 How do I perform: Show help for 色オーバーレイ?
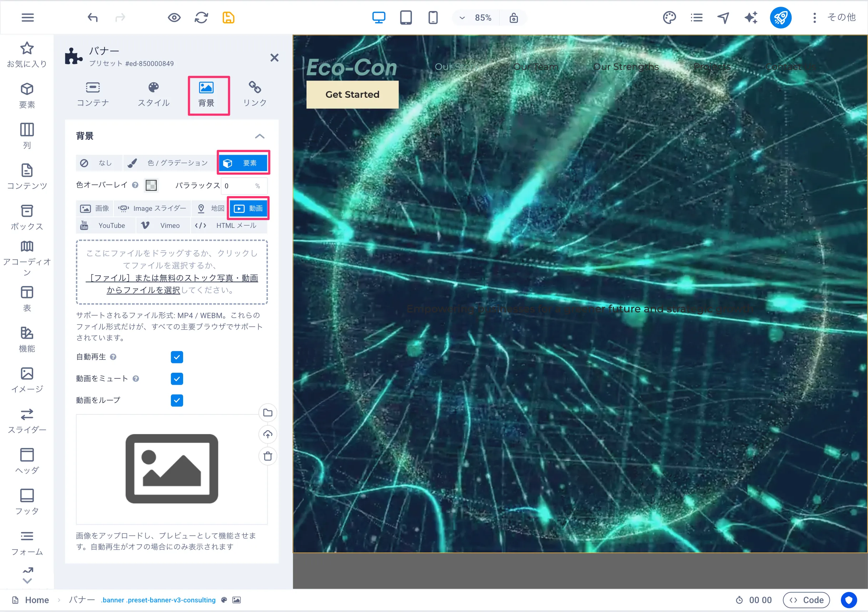[135, 185]
